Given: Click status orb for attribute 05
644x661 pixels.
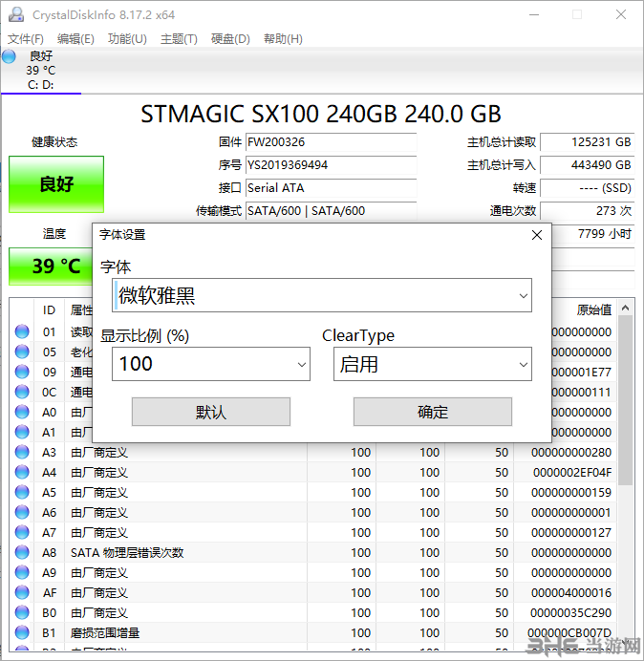Looking at the screenshot, I should point(22,352).
